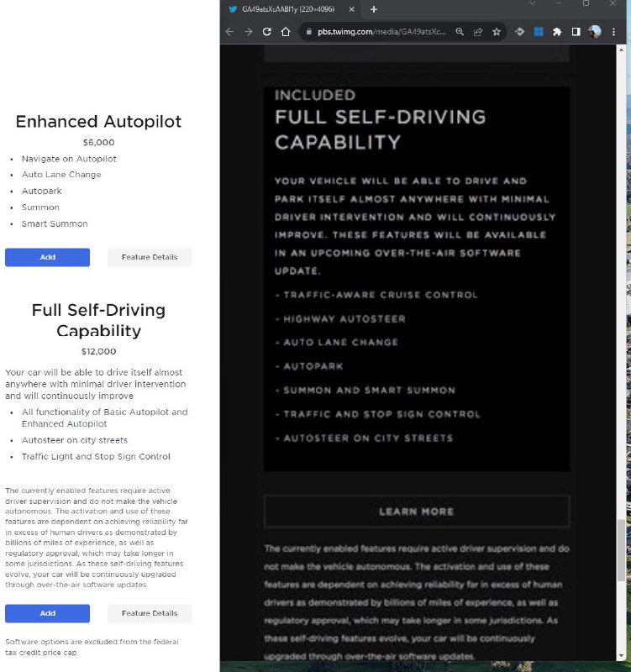Open the Chrome three-dot menu

click(613, 32)
